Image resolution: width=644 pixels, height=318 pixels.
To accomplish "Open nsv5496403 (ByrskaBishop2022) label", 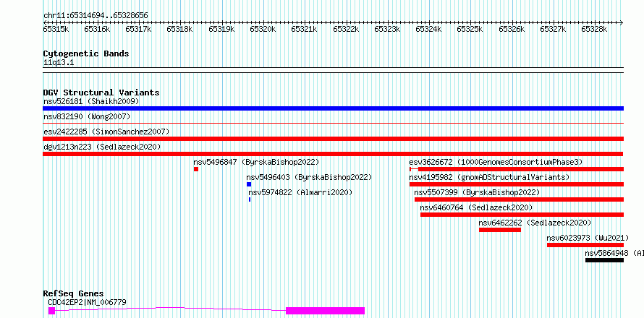I will (309, 177).
